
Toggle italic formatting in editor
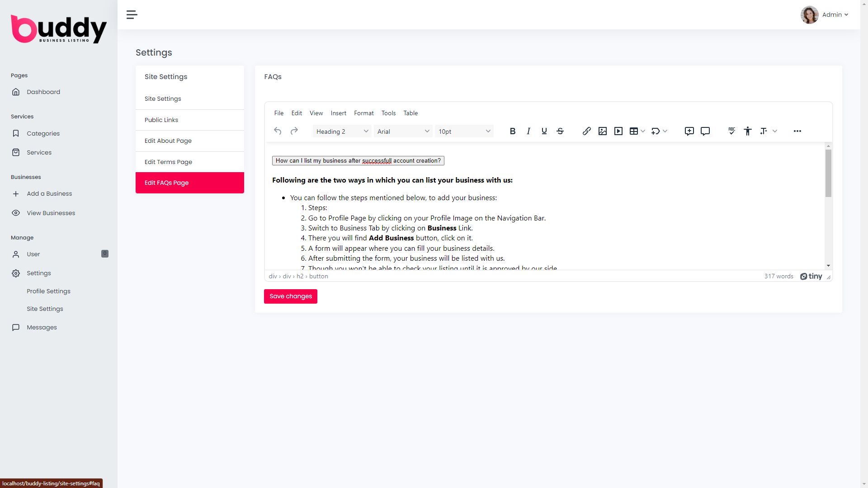[x=528, y=131]
